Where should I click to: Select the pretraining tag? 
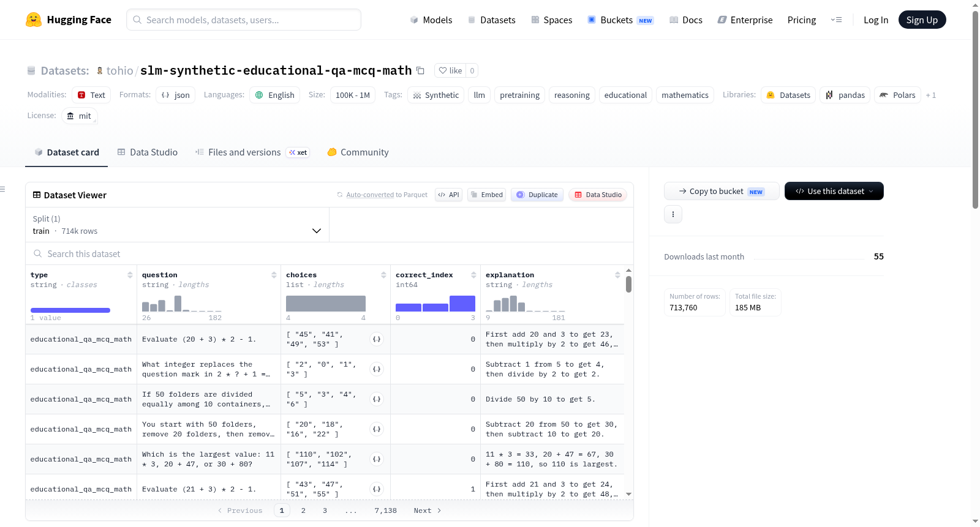[x=519, y=95]
